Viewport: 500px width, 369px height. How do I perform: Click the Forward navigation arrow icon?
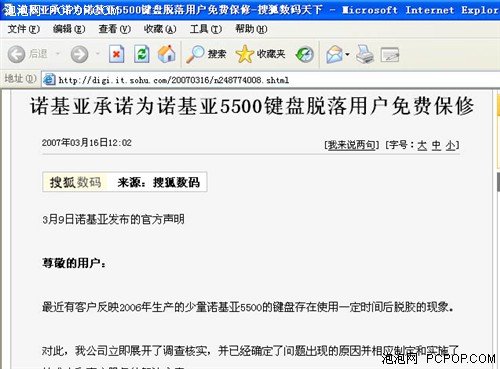pyautogui.click(x=79, y=54)
